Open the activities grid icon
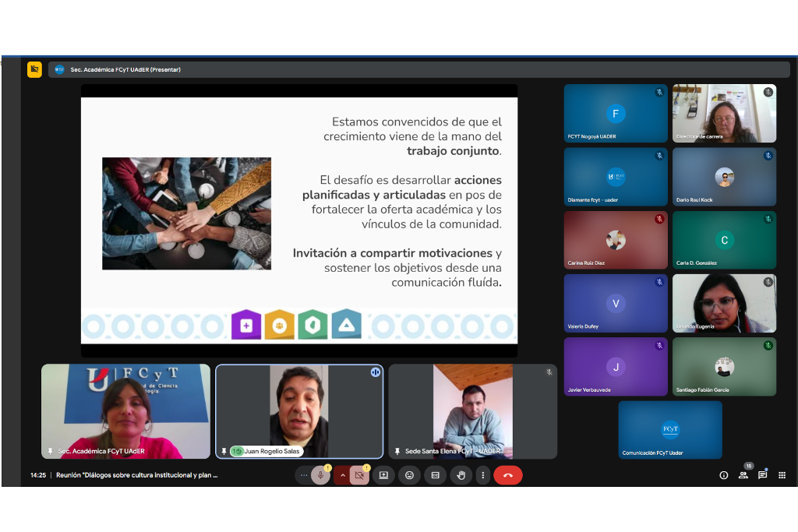Image resolution: width=798 pixels, height=532 pixels. click(x=782, y=475)
